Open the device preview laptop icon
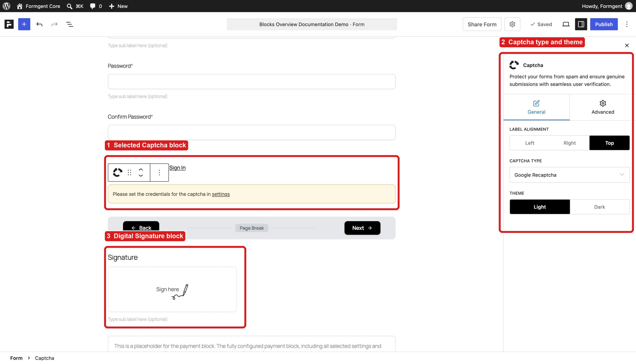This screenshot has height=364, width=636. (x=566, y=24)
